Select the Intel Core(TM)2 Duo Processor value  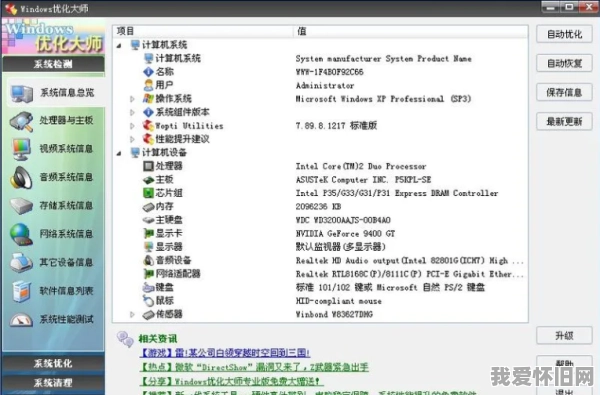[x=360, y=166]
